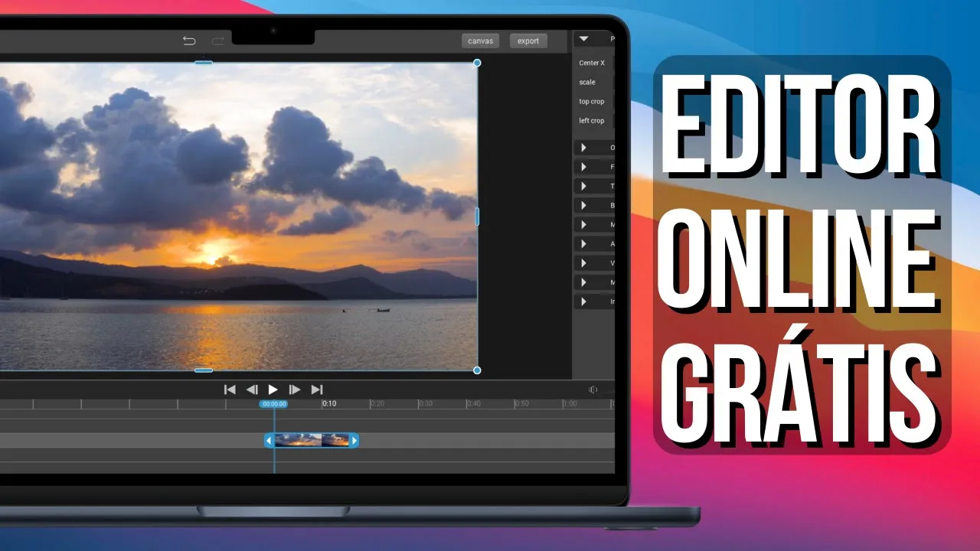Jump to start of the timeline
The image size is (980, 551).
(x=230, y=390)
